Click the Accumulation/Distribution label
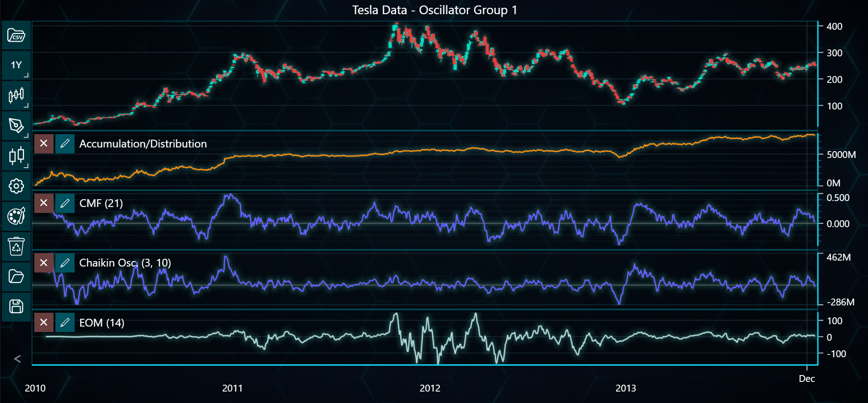Image resolution: width=868 pixels, height=403 pixels. tap(143, 144)
